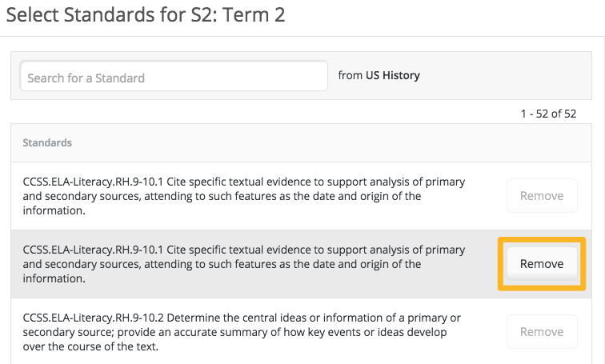Click 'over the course of the text' line
Viewport: 605px width, 364px height.
point(90,346)
